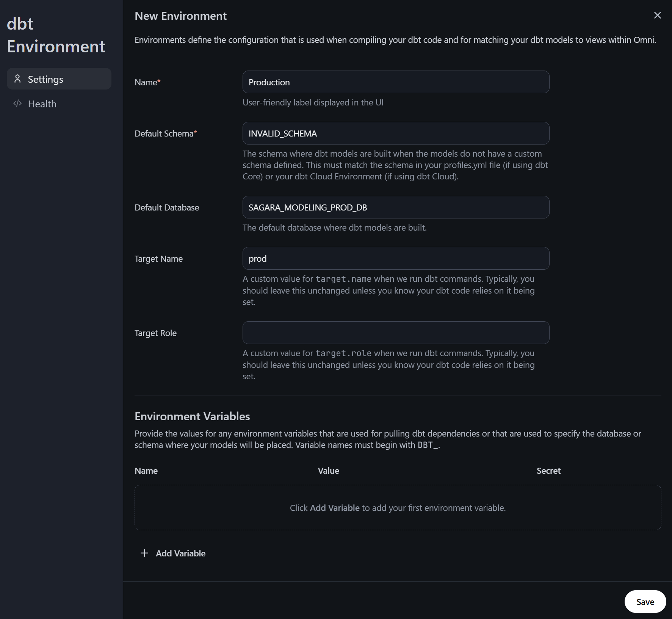Focus the Name field containing Production
672x619 pixels.
pos(396,82)
